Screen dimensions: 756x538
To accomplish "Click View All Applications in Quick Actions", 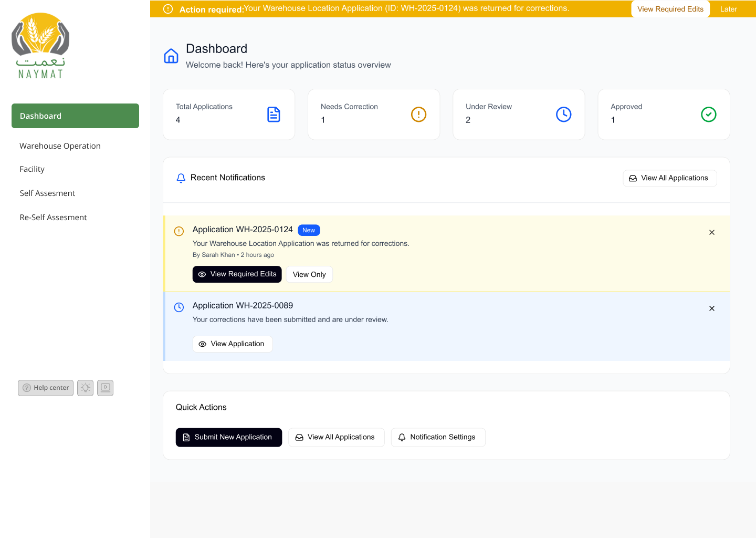I will point(337,438).
